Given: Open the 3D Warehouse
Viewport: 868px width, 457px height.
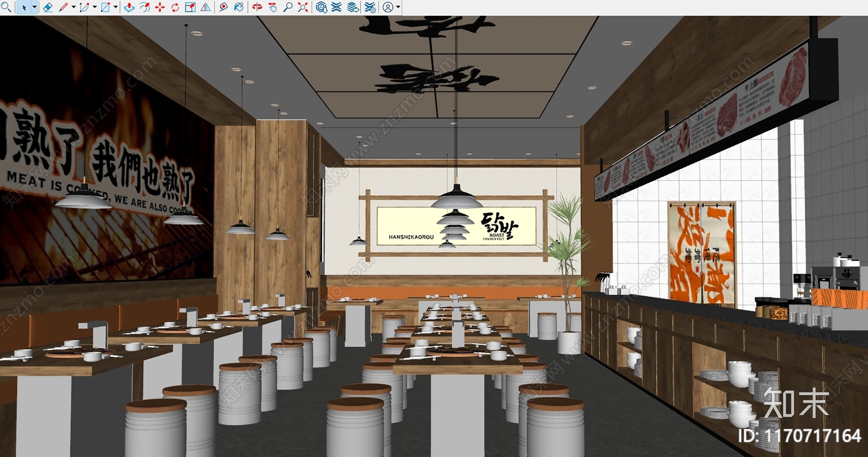Looking at the screenshot, I should (x=321, y=7).
